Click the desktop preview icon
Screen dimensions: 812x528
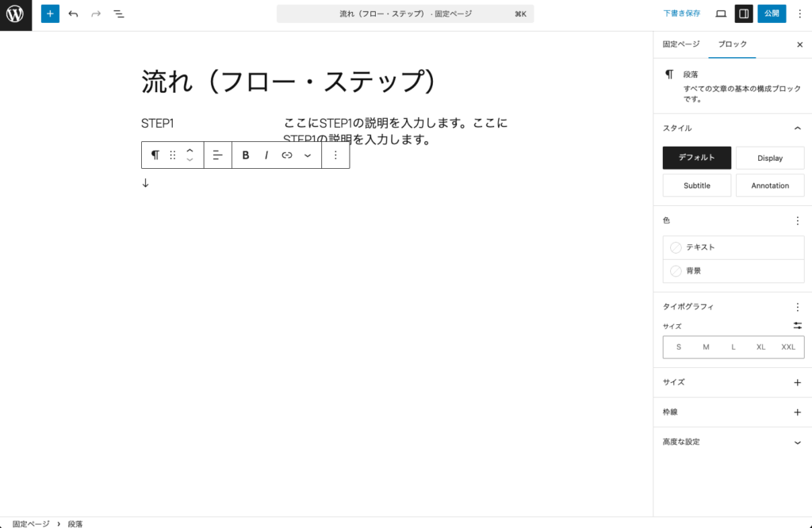pyautogui.click(x=719, y=13)
